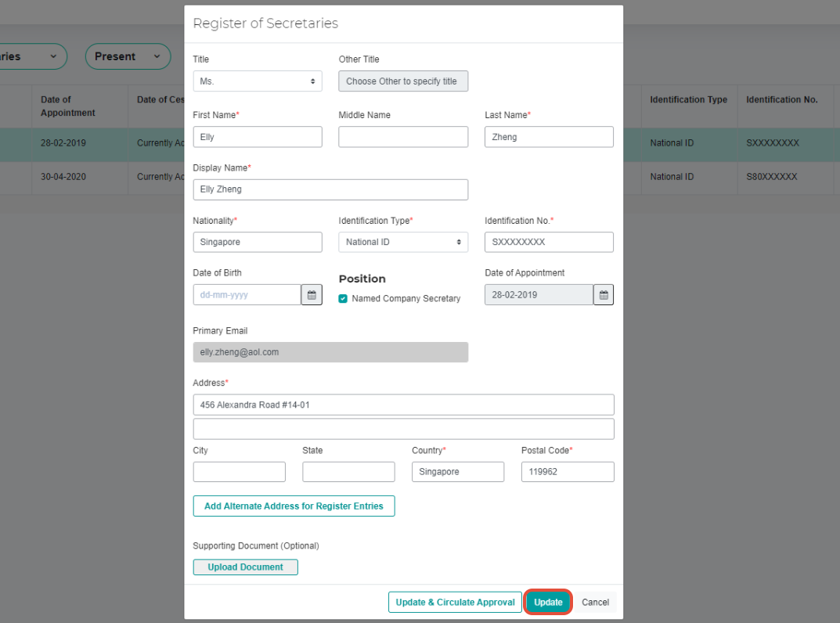This screenshot has height=623, width=840.
Task: Expand the Present filter dropdown
Action: click(x=128, y=56)
